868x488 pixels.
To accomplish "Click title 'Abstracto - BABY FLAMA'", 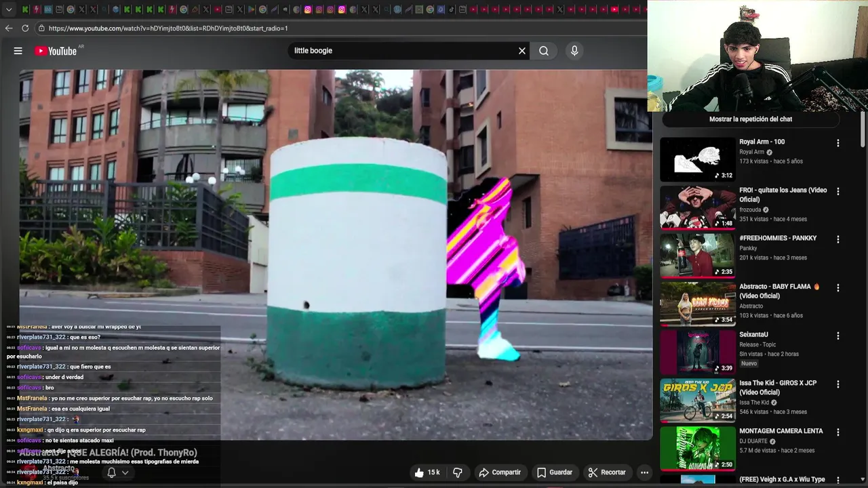I will (x=780, y=291).
